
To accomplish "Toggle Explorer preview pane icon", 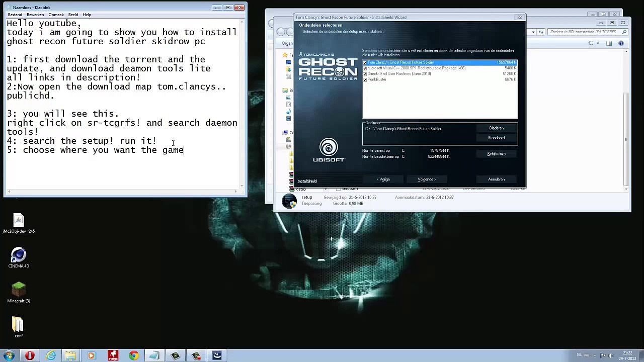I will point(609,43).
